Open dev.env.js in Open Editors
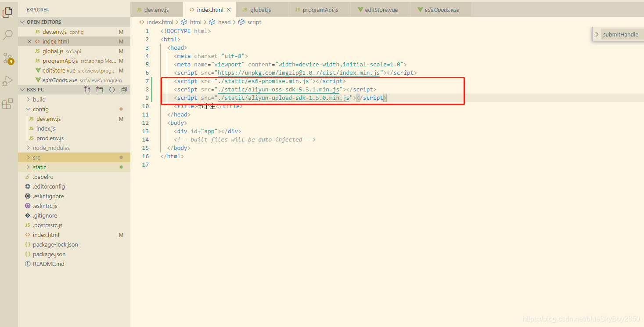Viewport: 644px width, 327px height. coord(74,32)
